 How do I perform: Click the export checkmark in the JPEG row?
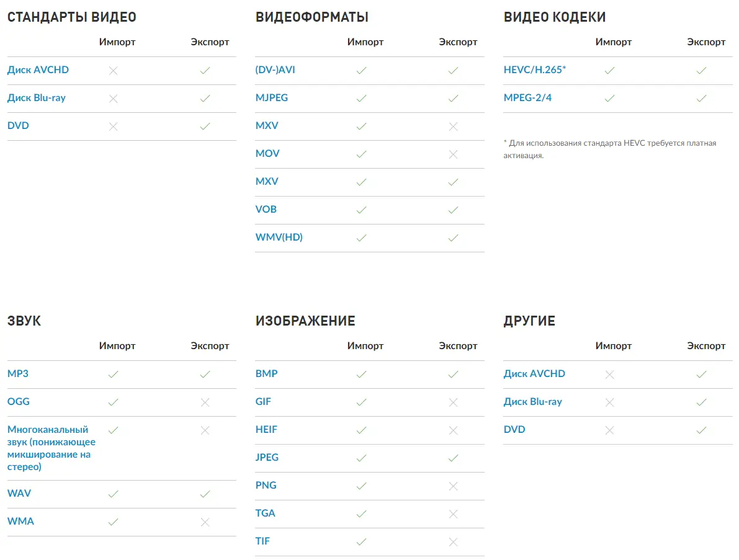(x=453, y=458)
